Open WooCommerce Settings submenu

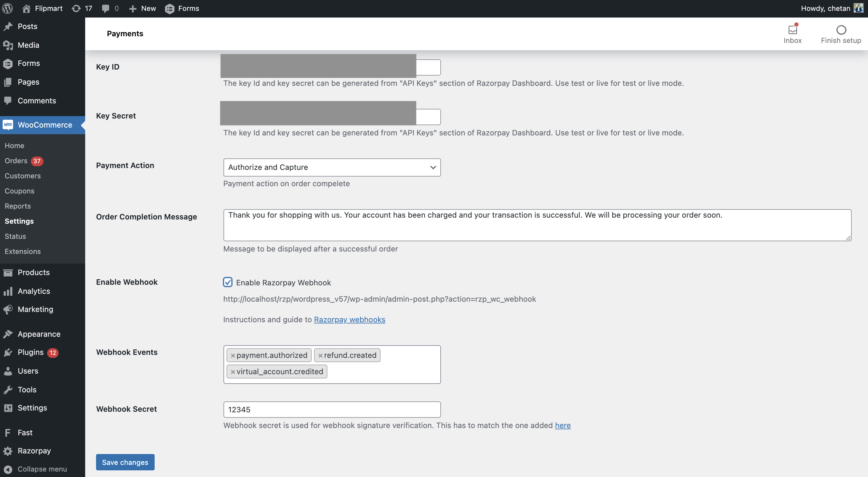tap(19, 221)
